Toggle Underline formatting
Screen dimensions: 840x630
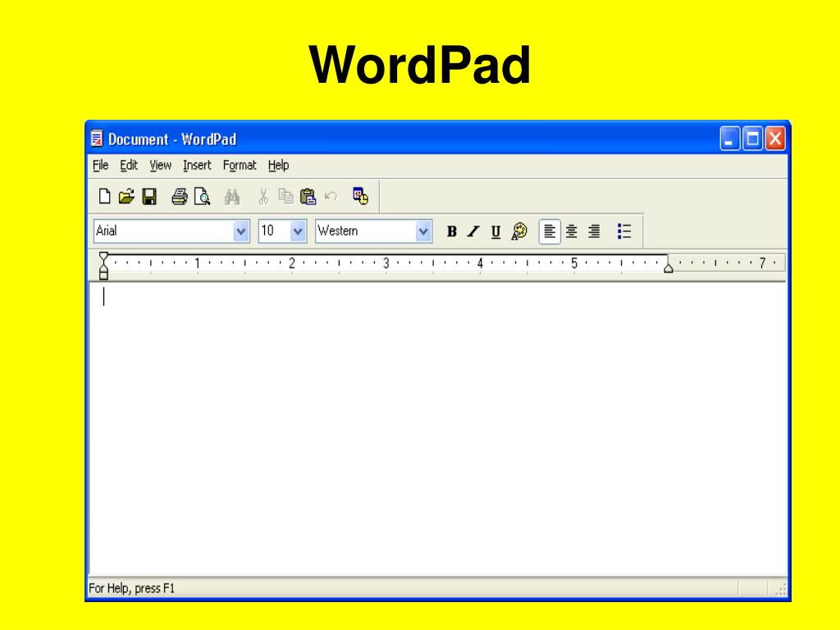pos(495,231)
